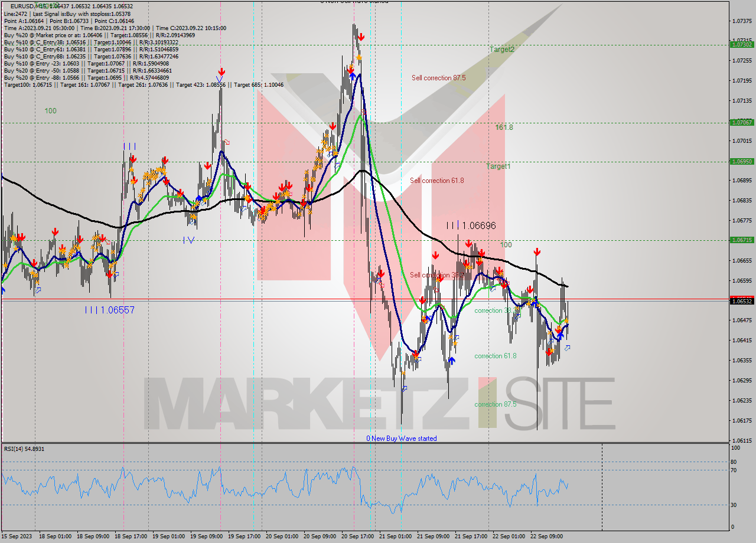
Task: Click the green correction 87.5 label
Action: pyautogui.click(x=495, y=404)
